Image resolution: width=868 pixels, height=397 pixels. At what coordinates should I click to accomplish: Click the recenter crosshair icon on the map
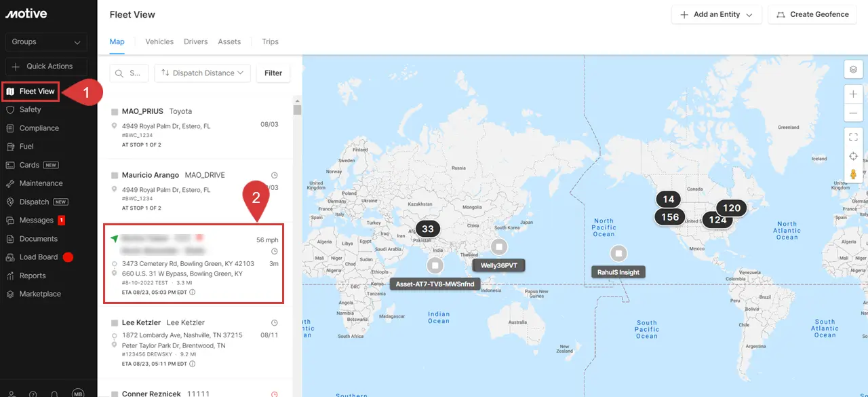[x=853, y=155]
